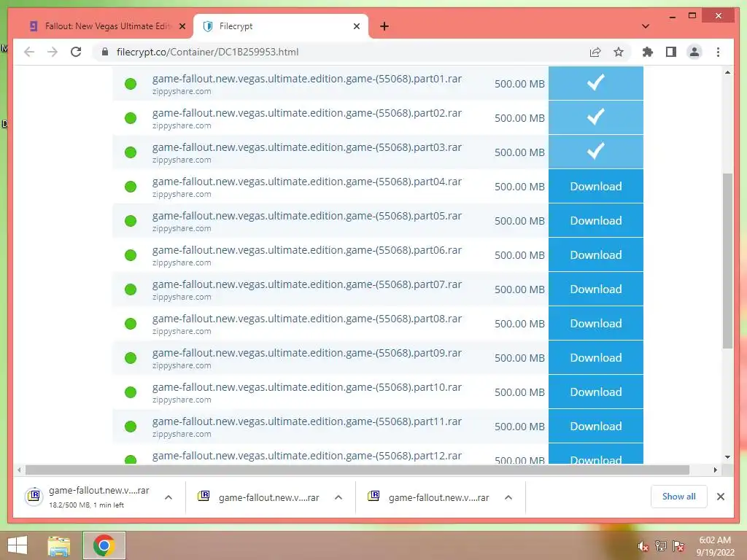Image resolution: width=747 pixels, height=560 pixels.
Task: Open the tab search dropdown arrow
Action: [646, 26]
